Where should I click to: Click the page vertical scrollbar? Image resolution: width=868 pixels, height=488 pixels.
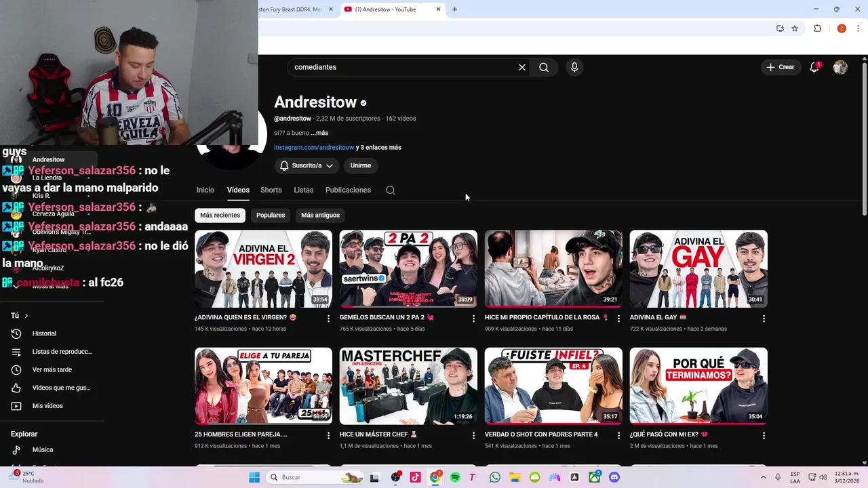[x=864, y=139]
